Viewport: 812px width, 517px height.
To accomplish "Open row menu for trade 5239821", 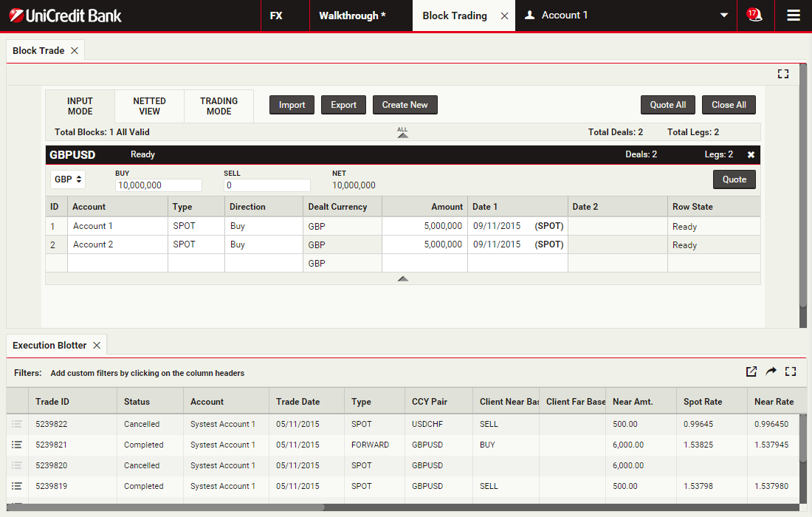I will (x=17, y=445).
